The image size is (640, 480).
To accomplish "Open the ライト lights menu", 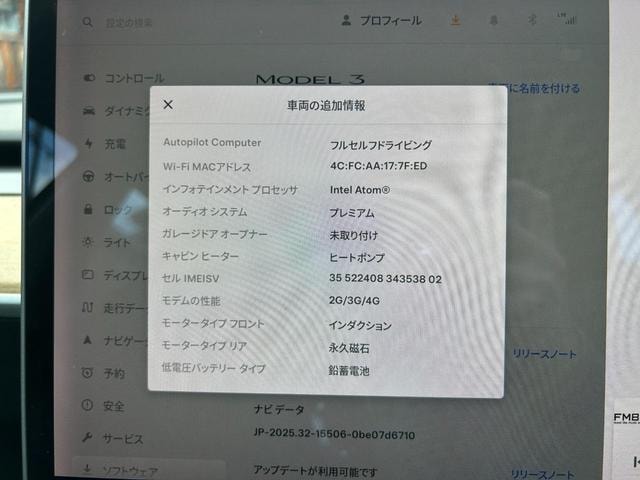I will coord(117,242).
